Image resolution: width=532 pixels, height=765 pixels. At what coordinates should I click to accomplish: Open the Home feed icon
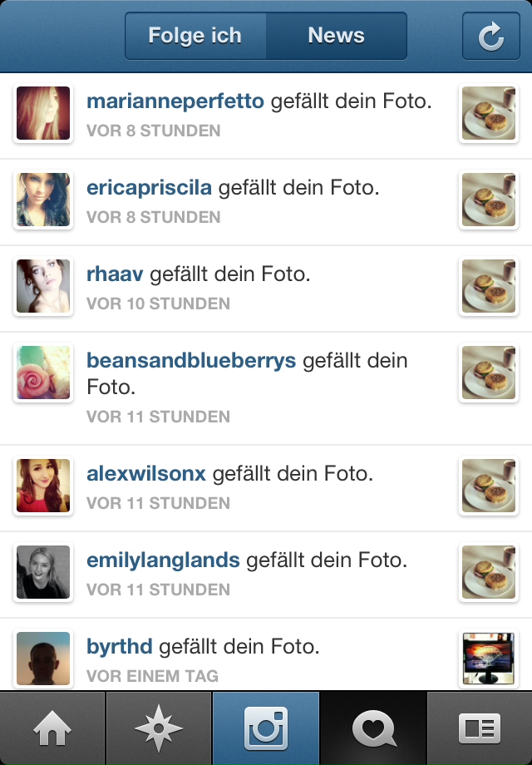click(x=52, y=728)
